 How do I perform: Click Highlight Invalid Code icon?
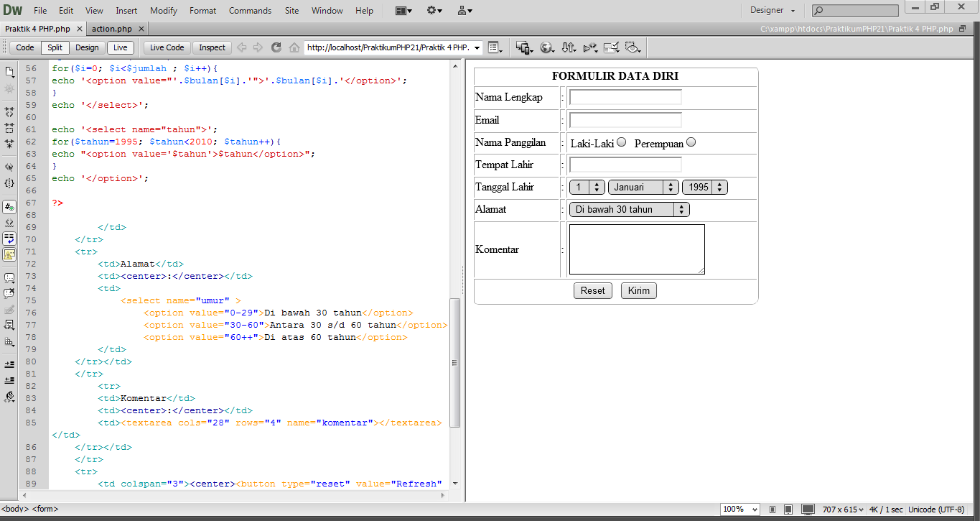coord(9,223)
